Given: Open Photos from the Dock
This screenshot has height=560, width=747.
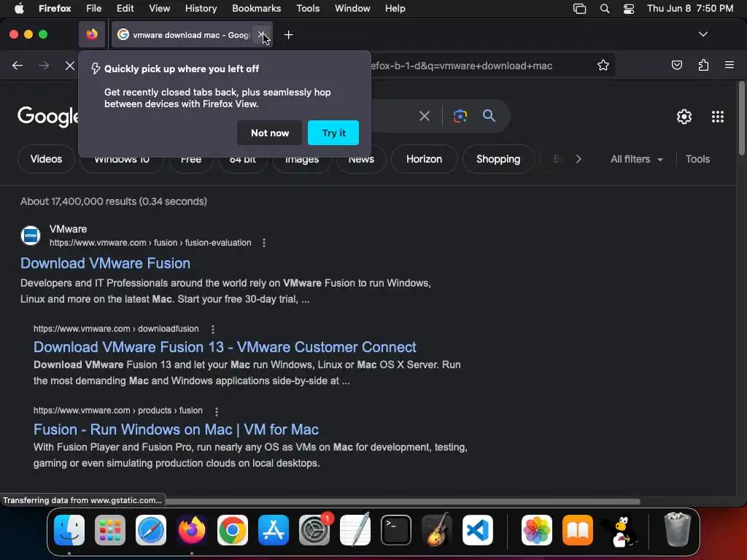Looking at the screenshot, I should (537, 530).
